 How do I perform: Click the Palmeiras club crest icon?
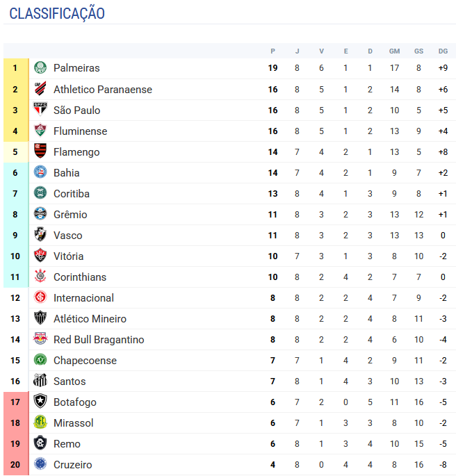coord(40,68)
